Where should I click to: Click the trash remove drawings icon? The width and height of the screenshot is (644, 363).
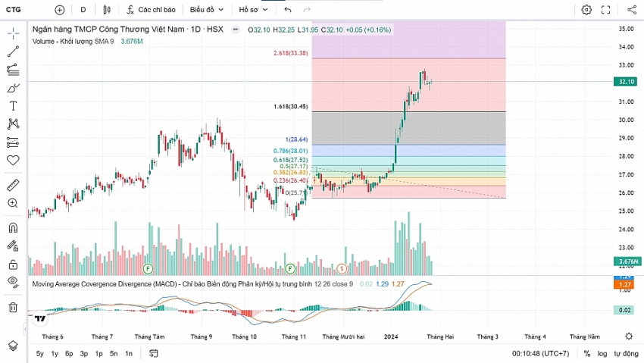(13, 307)
